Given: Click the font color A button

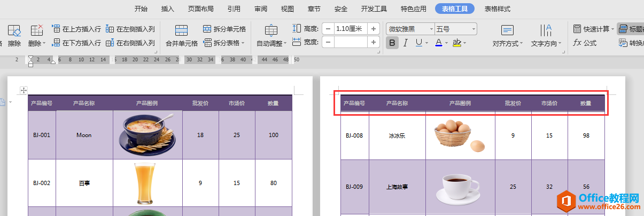Looking at the screenshot, I should click(439, 43).
